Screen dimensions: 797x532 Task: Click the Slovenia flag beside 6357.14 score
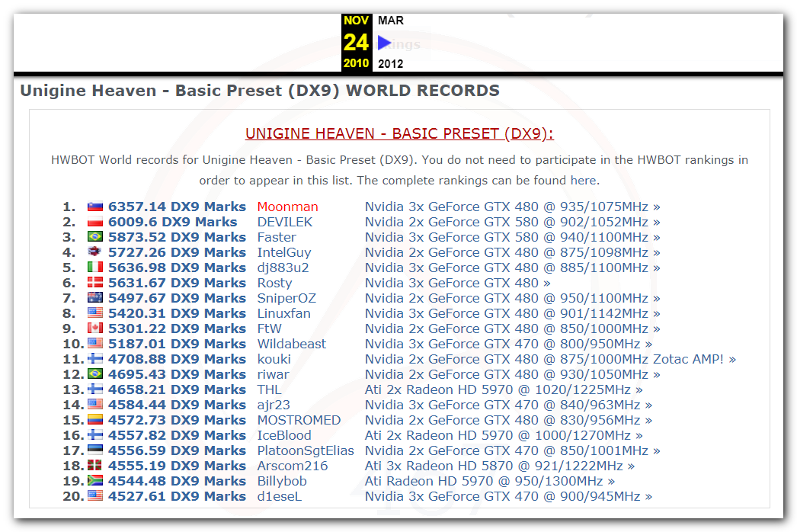[x=95, y=207]
